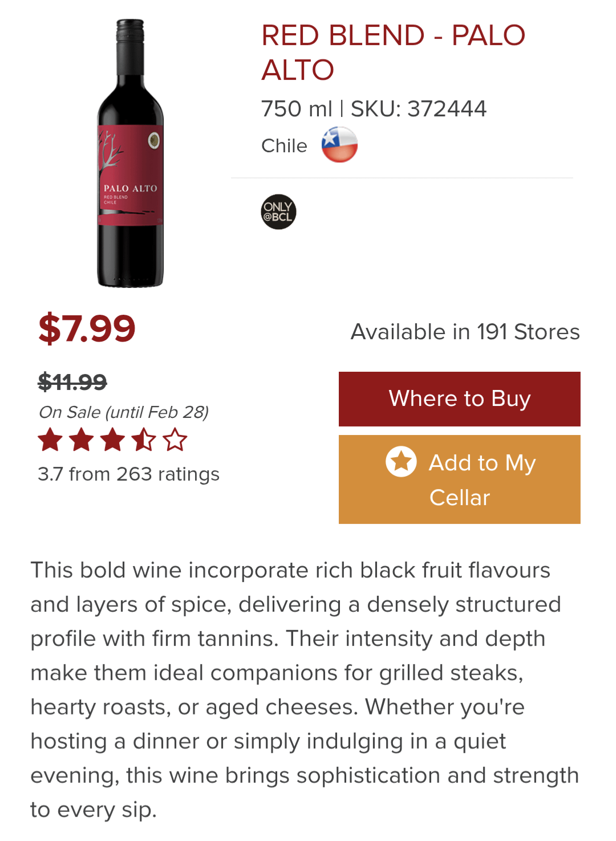Select the first rating star
616x841 pixels.
pyautogui.click(x=50, y=440)
